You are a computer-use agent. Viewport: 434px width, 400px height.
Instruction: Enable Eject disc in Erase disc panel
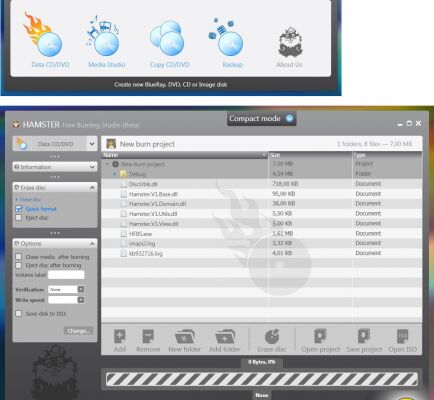[x=19, y=218]
